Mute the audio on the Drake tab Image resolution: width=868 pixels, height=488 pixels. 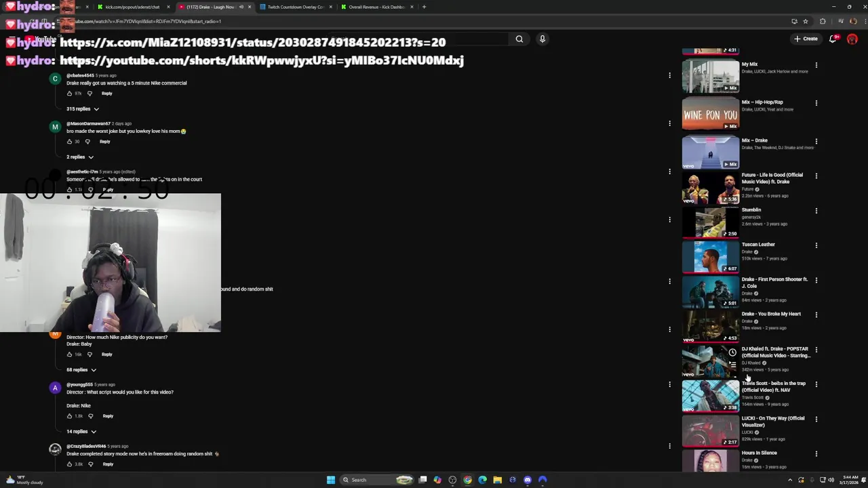241,7
